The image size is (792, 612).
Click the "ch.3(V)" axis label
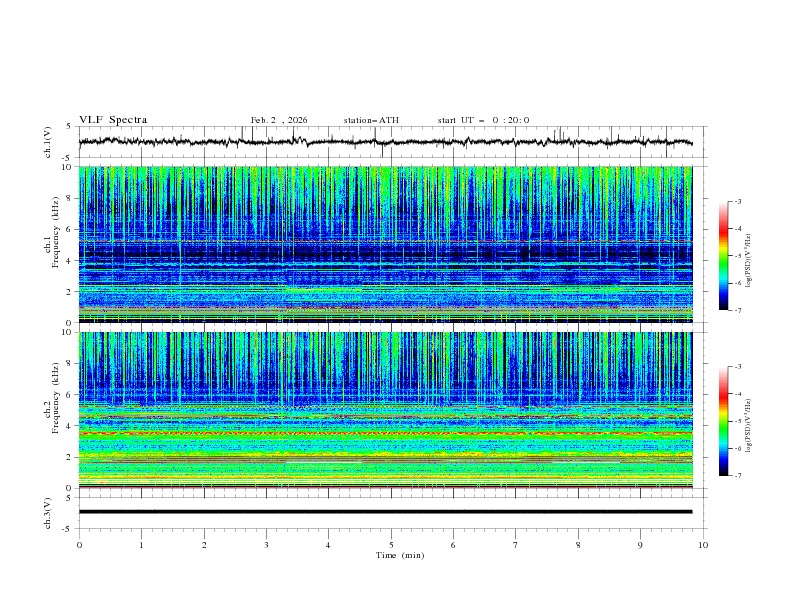point(48,513)
